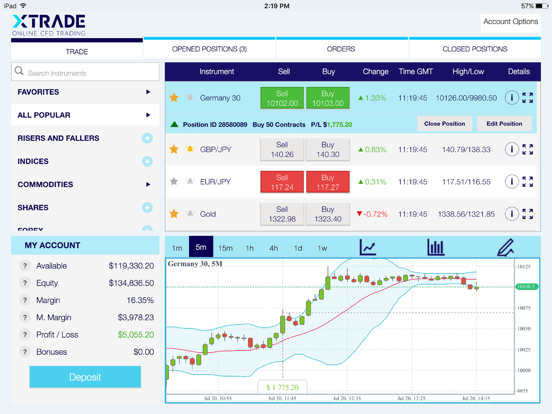Viewport: 552px width, 414px height.
Task: Click the XTRADE logo
Action: tap(49, 25)
